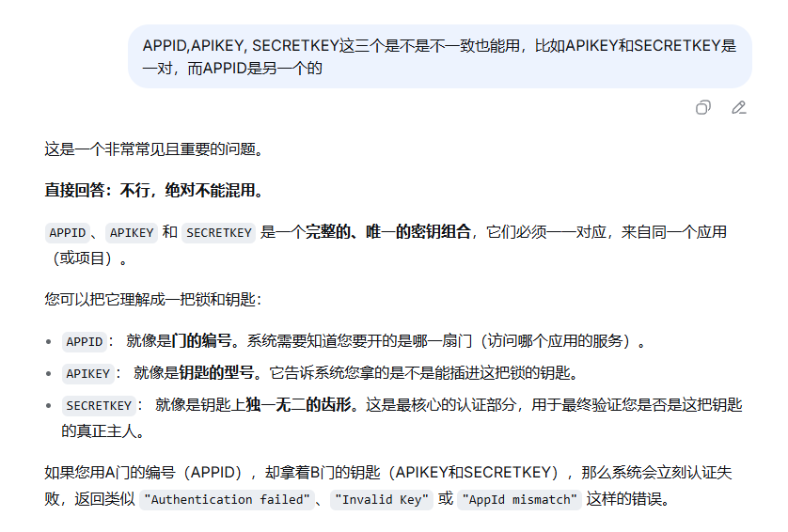Click the user's question message bubble
788x532 pixels.
click(x=439, y=56)
